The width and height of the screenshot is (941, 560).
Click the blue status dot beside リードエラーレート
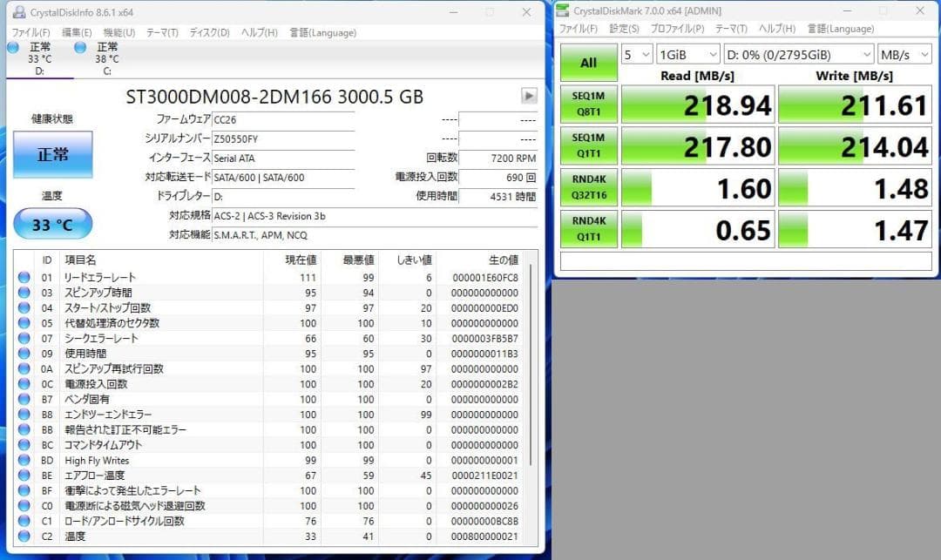tap(23, 279)
